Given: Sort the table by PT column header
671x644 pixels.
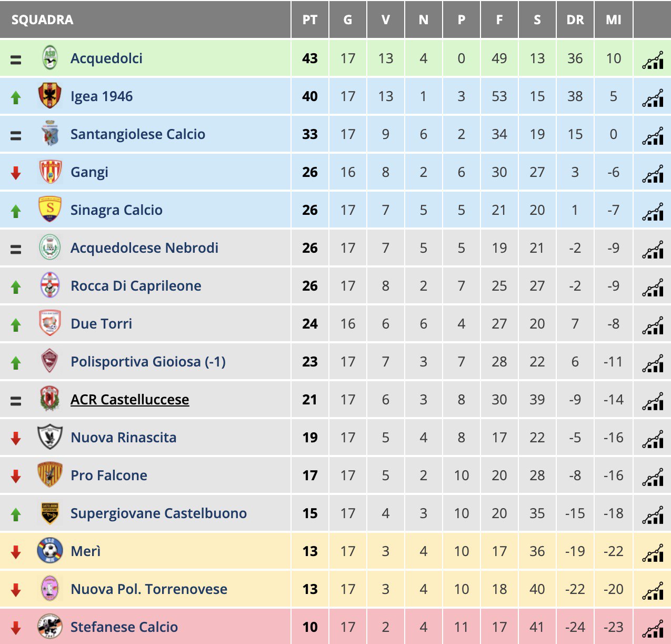Looking at the screenshot, I should click(x=310, y=20).
